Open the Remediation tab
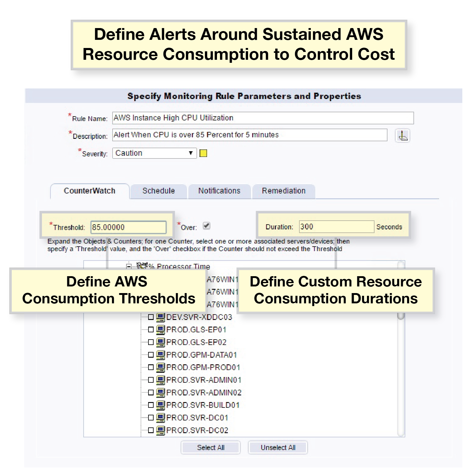 [x=284, y=191]
